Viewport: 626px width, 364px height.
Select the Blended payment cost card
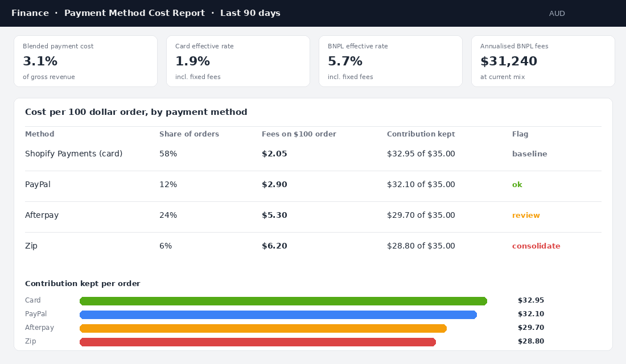tap(86, 61)
